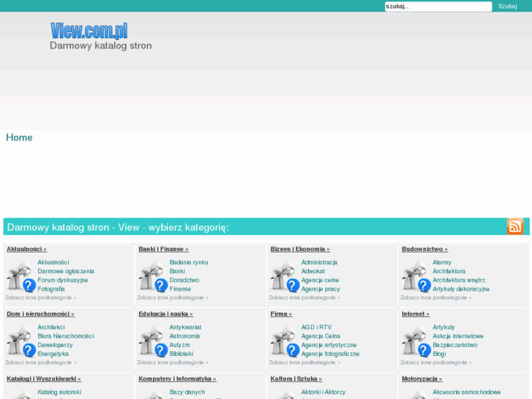Open the Finanse subcategory
Viewport: 532px width, 399px height.
coord(180,289)
